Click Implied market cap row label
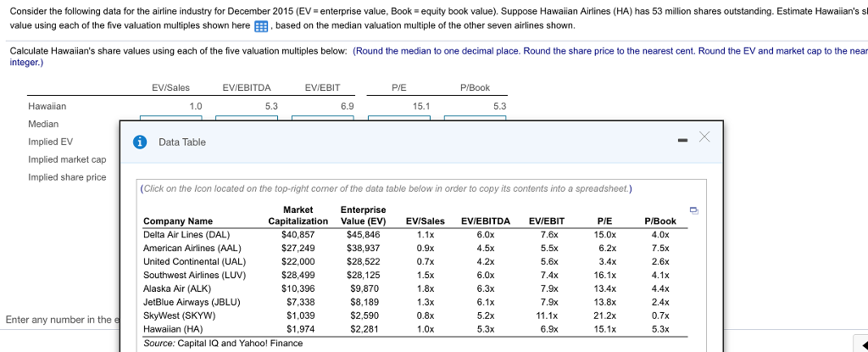 click(67, 159)
